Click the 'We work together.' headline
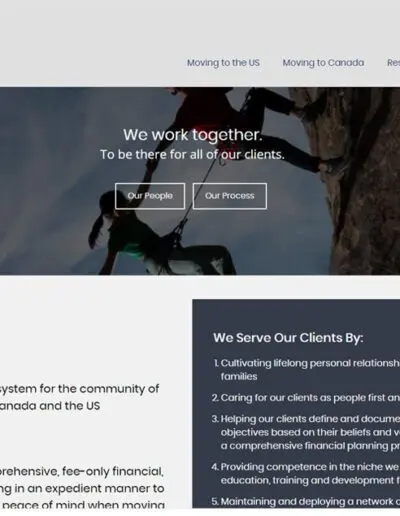The width and height of the screenshot is (400, 516). pyautogui.click(x=193, y=135)
